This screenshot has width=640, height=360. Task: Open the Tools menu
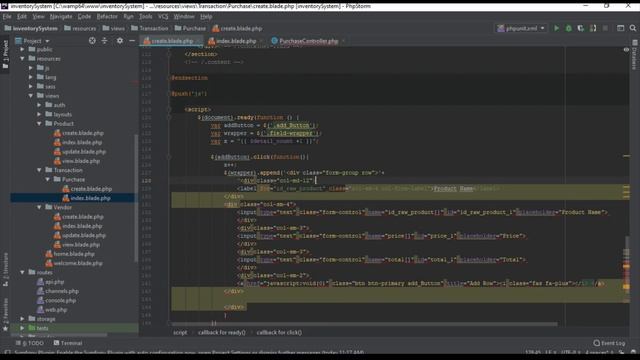[x=145, y=16]
